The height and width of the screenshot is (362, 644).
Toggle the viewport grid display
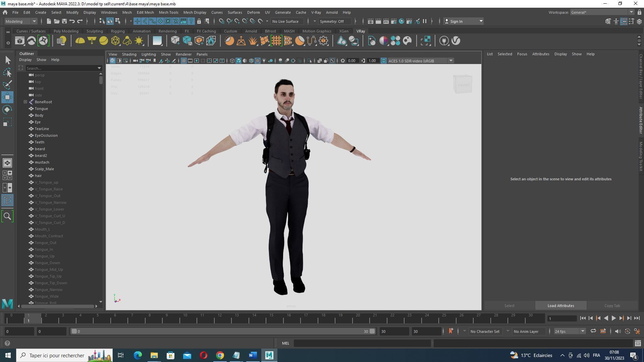point(184,61)
